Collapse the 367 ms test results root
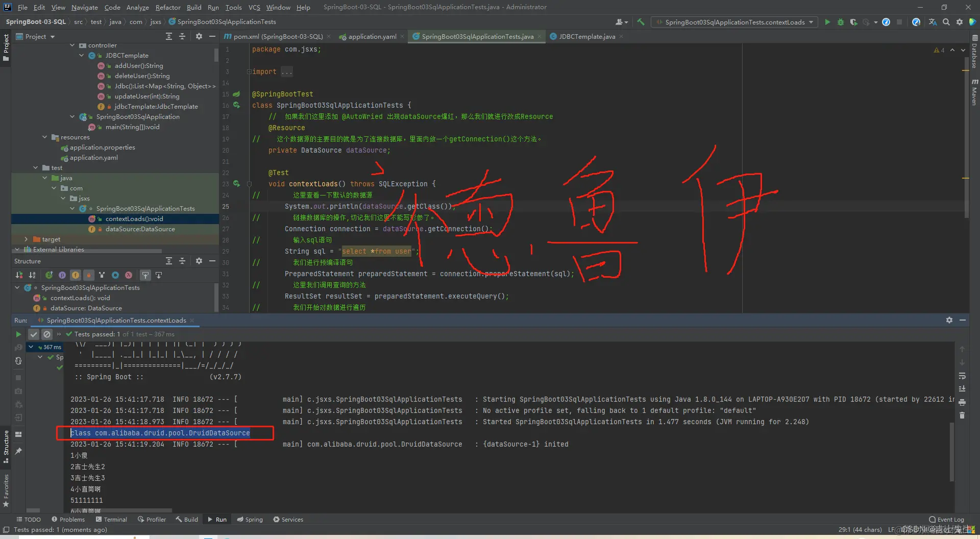This screenshot has width=980, height=539. pyautogui.click(x=31, y=347)
